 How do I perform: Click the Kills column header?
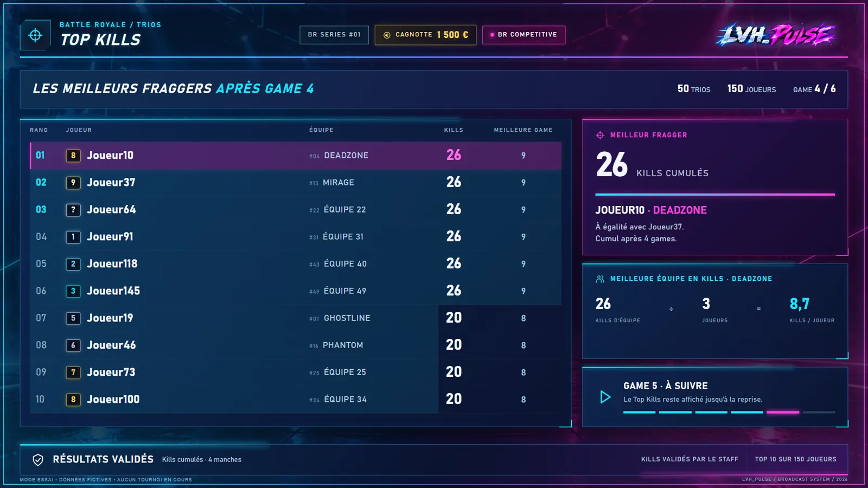454,130
